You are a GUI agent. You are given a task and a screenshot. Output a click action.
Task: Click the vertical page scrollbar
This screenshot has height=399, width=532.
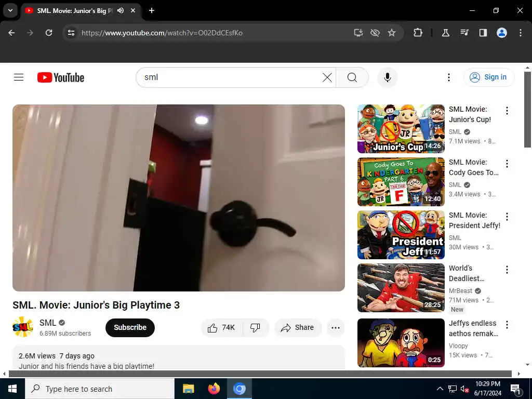click(527, 110)
